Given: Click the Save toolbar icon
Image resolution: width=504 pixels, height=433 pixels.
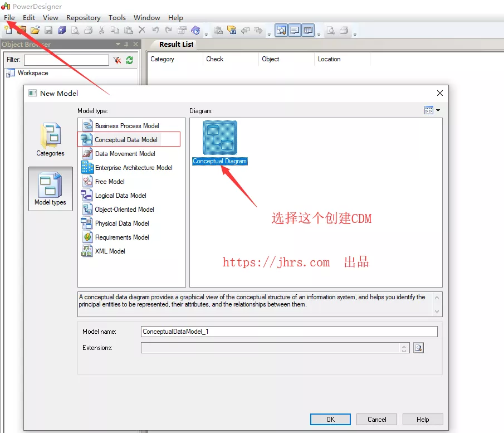Looking at the screenshot, I should [x=48, y=31].
